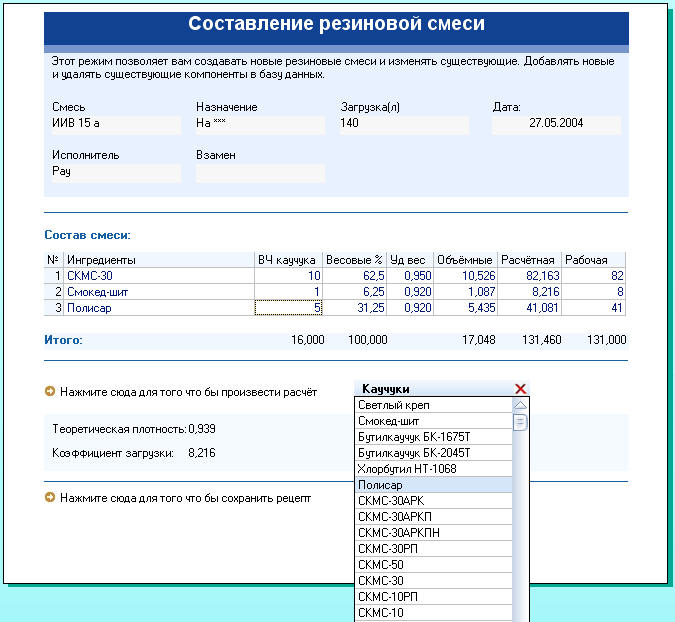Click ВЧ каучука cell in Смокед-шит row

(x=288, y=292)
